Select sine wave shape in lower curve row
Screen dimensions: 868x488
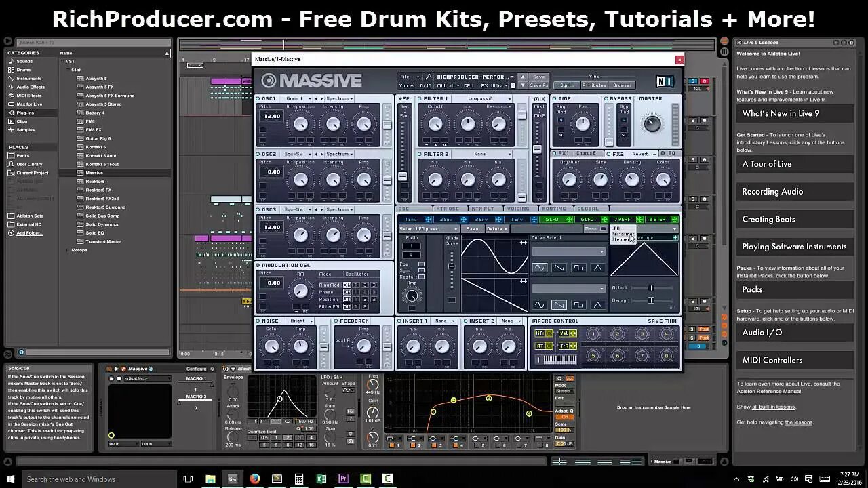point(539,305)
